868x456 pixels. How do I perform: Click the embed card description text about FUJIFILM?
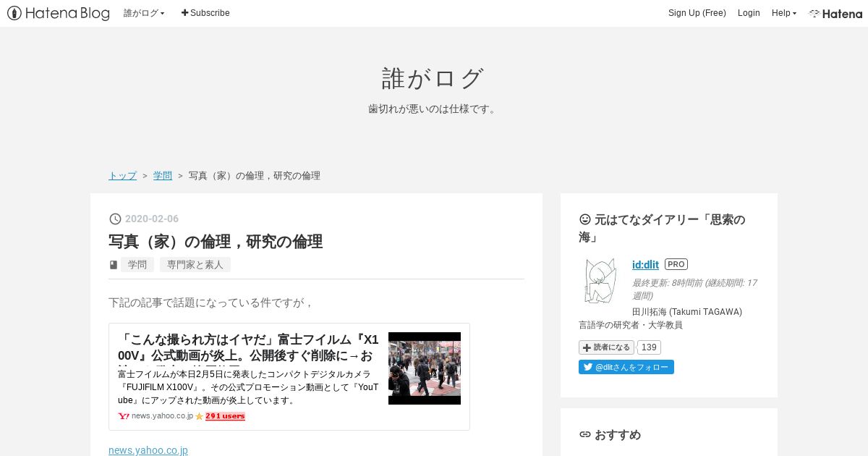tap(248, 387)
